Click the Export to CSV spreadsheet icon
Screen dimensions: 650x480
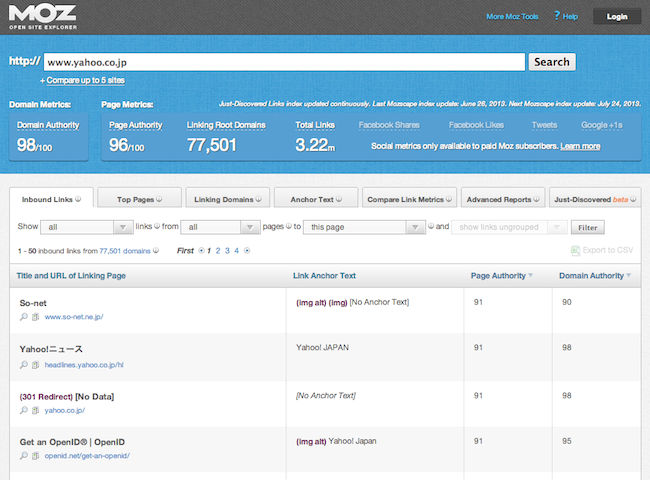(575, 250)
